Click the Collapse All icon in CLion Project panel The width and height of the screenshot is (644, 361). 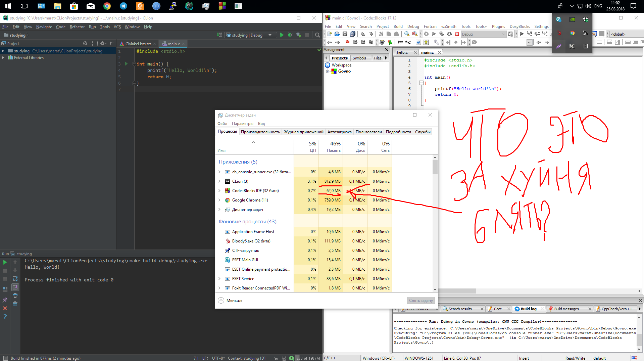tap(93, 43)
